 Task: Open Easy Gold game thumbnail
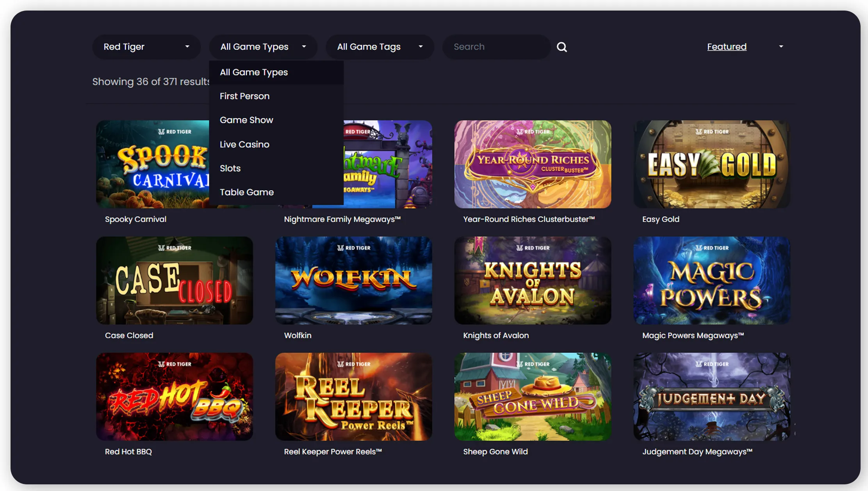[711, 164]
